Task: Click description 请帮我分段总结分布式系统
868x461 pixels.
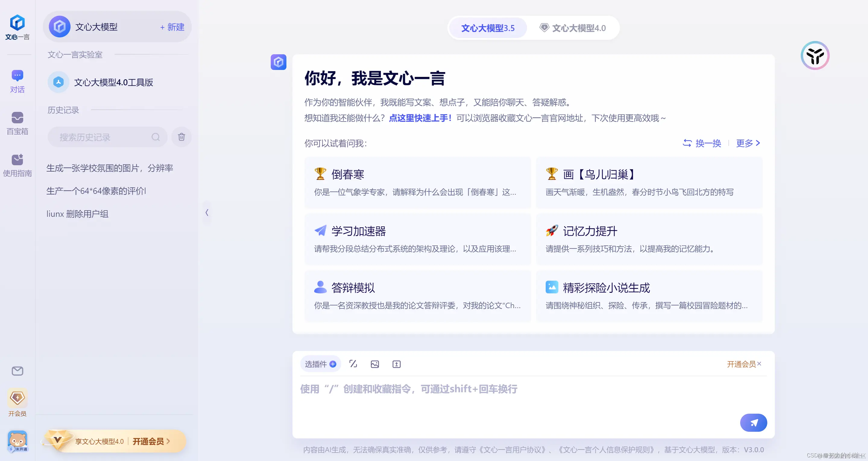Action: click(x=415, y=249)
